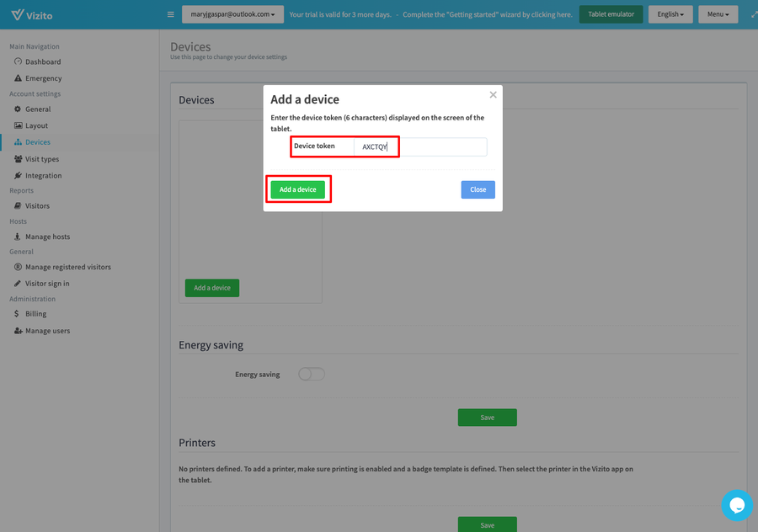This screenshot has height=532, width=758.
Task: Click the sidebar collapse hamburger icon
Action: pos(170,13)
